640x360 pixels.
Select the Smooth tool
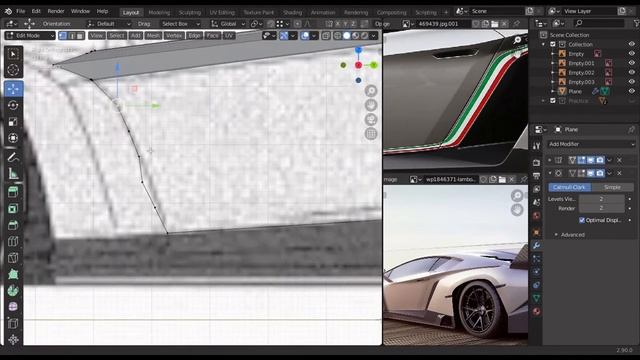pyautogui.click(x=13, y=307)
